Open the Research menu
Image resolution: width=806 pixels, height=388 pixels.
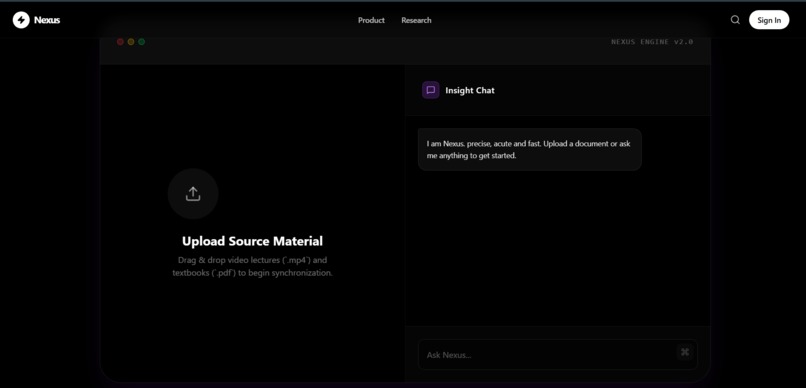(x=416, y=20)
